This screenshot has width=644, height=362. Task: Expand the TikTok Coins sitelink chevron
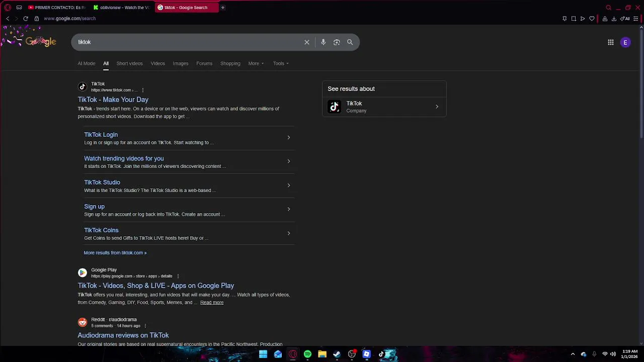[x=288, y=233]
